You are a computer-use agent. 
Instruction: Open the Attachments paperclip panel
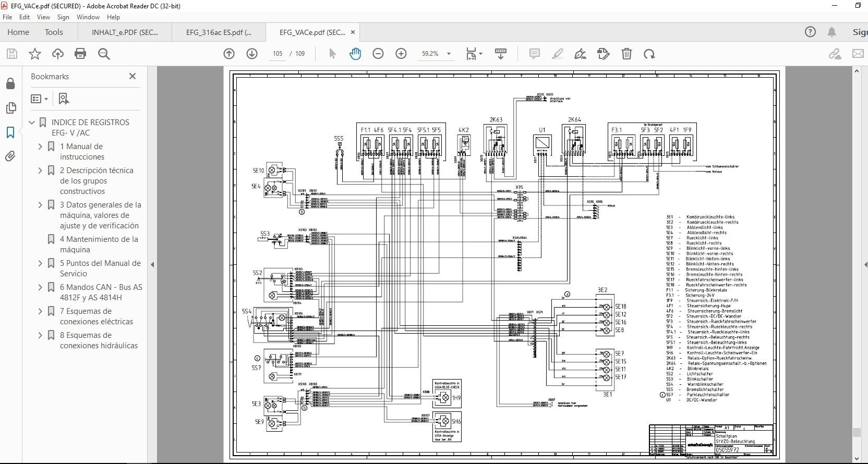click(x=10, y=156)
